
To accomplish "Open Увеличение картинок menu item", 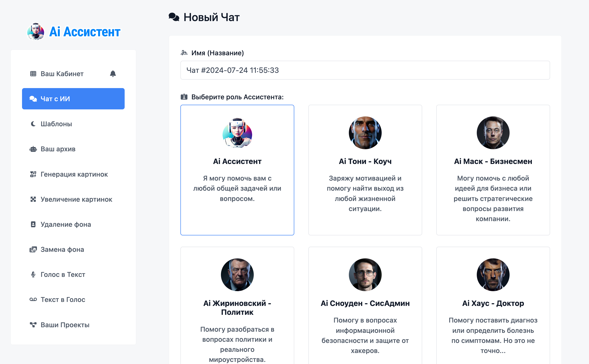I will (x=76, y=199).
